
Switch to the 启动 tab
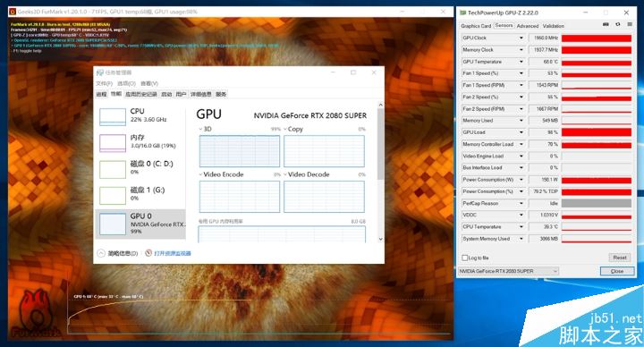tap(166, 94)
